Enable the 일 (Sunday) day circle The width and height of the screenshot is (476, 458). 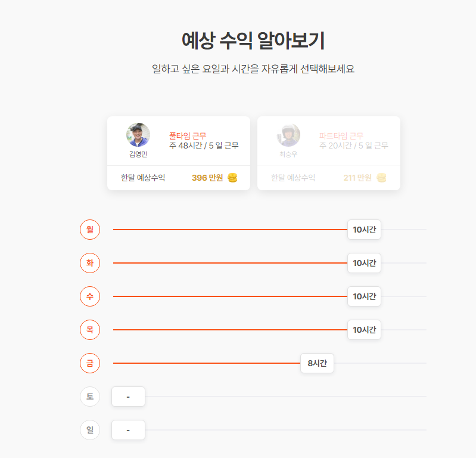90,430
